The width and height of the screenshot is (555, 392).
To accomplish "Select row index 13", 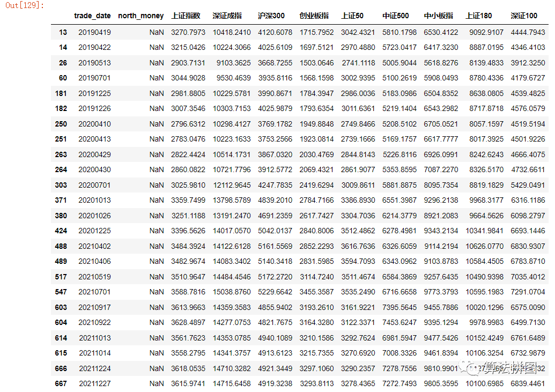I will point(63,32).
